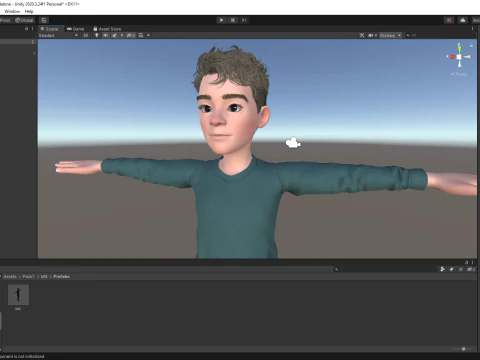The height and width of the screenshot is (360, 480).
Task: Toggle hidden objects visibility count icon
Action: 131,35
